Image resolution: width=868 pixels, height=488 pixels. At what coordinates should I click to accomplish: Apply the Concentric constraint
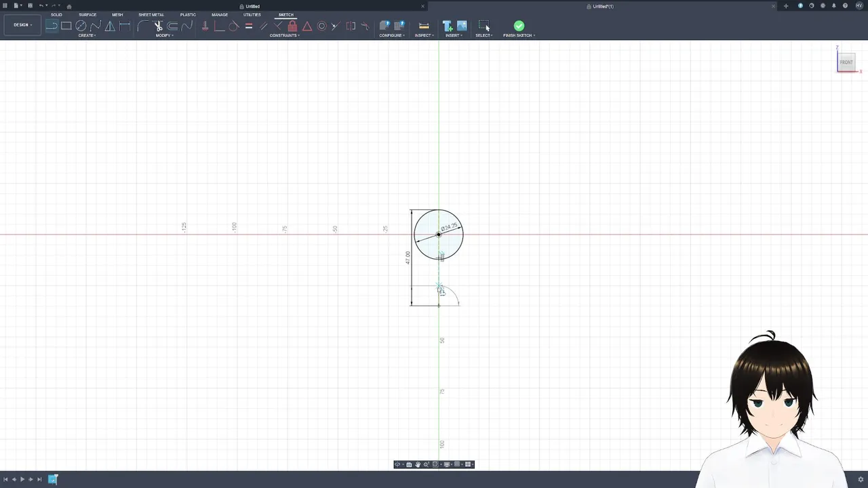coord(322,26)
